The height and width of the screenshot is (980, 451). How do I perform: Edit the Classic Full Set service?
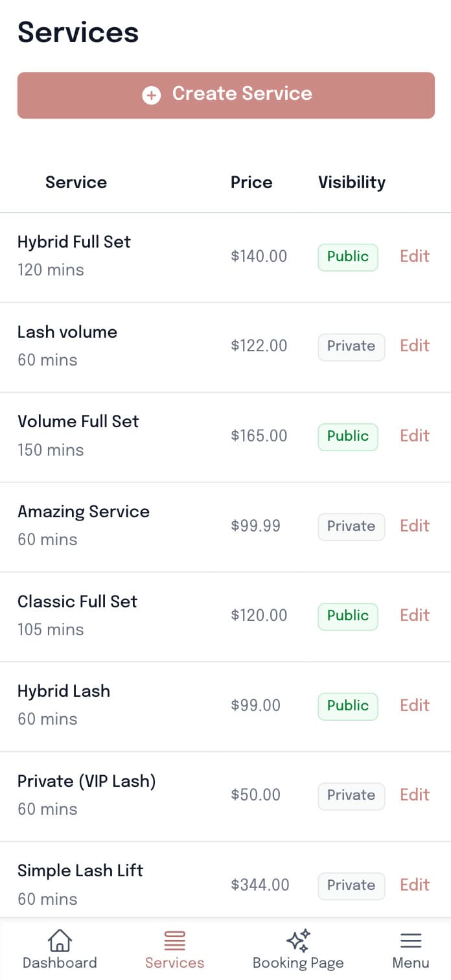click(414, 616)
